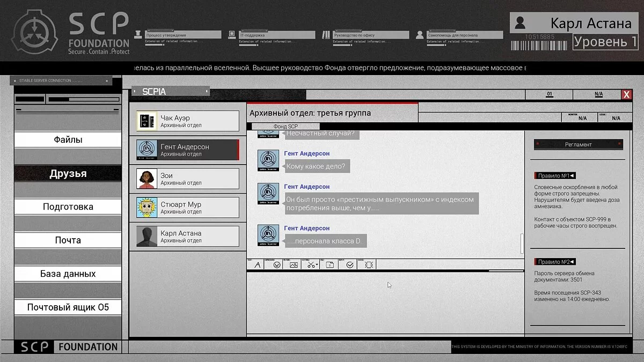Click the person icon beside Самопомощь для персонала

(420, 35)
